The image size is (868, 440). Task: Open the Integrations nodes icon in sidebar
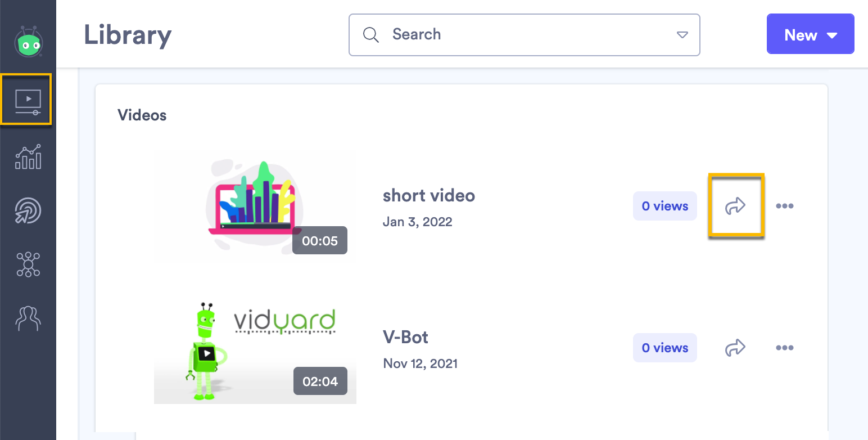tap(28, 264)
